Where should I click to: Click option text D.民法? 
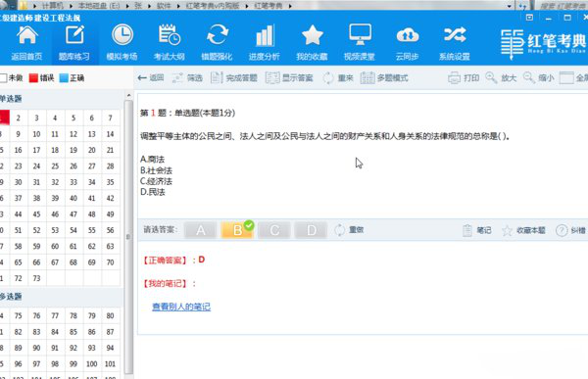pyautogui.click(x=153, y=192)
